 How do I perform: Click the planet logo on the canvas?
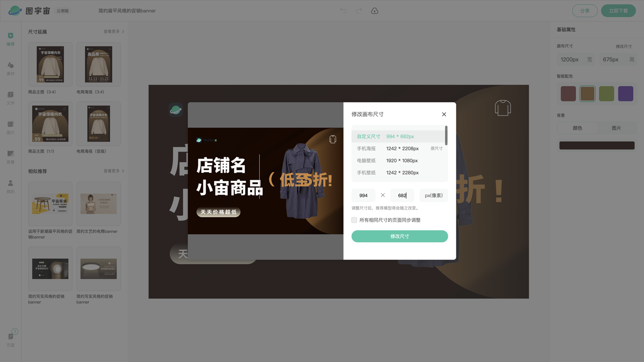(x=176, y=110)
